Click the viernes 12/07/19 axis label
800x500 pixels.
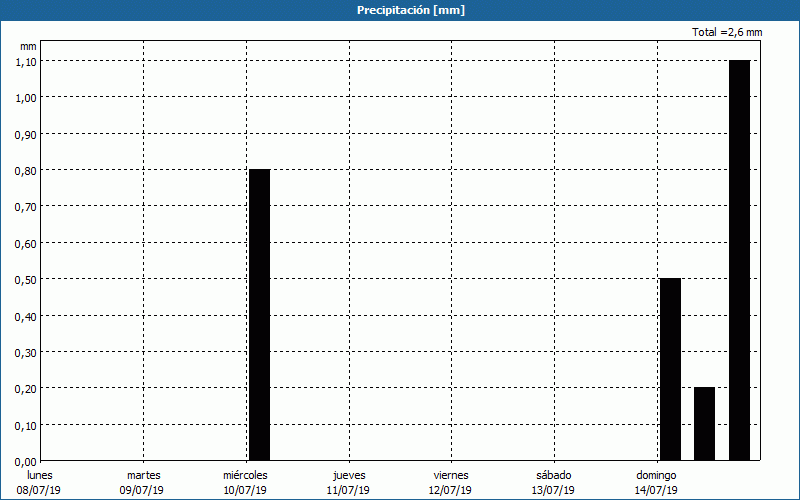(451, 483)
